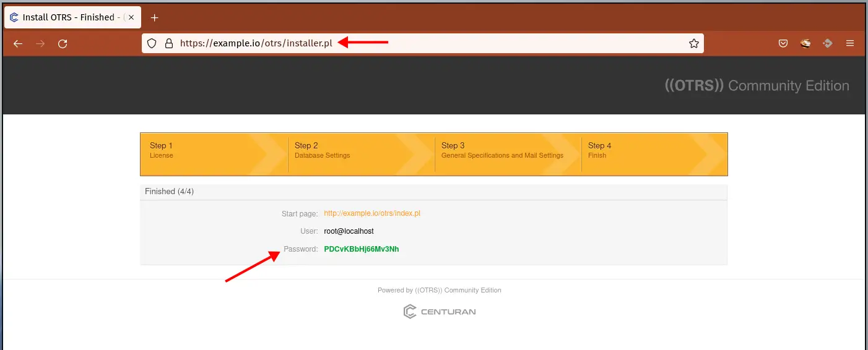Open the start page index.pl link
The image size is (868, 350).
[372, 213]
